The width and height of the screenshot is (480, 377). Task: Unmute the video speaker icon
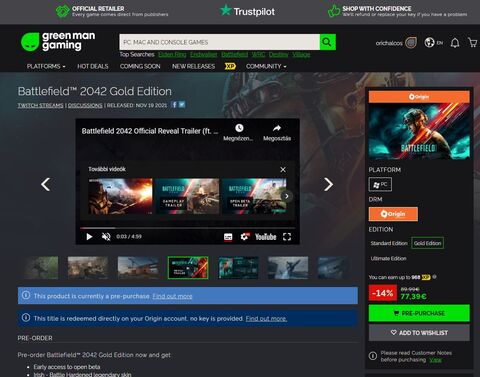[106, 237]
